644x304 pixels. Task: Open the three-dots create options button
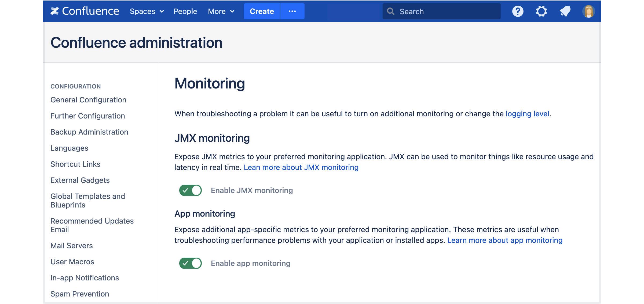[x=292, y=11]
